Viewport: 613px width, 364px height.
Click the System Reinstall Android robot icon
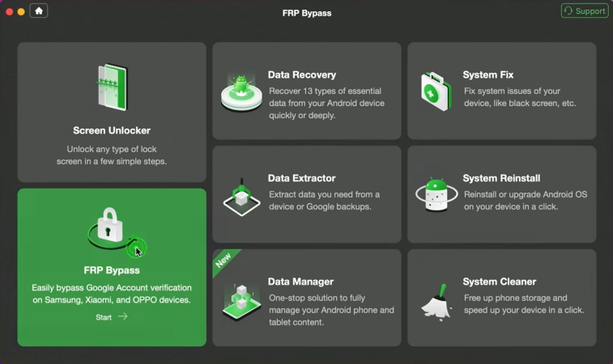coord(436,194)
